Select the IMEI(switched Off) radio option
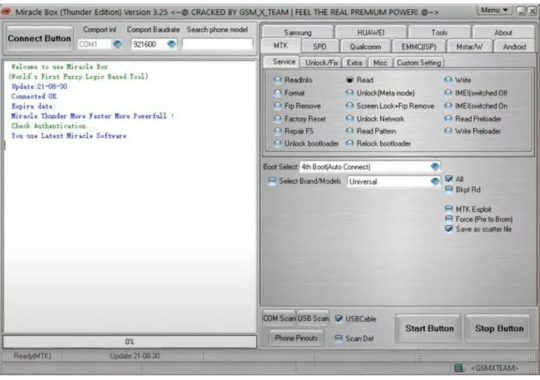Viewport: 540px width, 380px height. [x=476, y=93]
